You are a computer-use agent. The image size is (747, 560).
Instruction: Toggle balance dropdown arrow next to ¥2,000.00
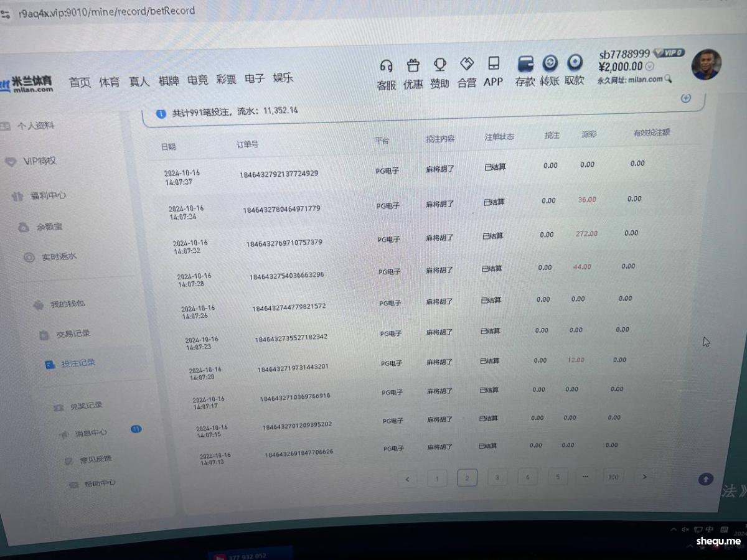tap(650, 67)
